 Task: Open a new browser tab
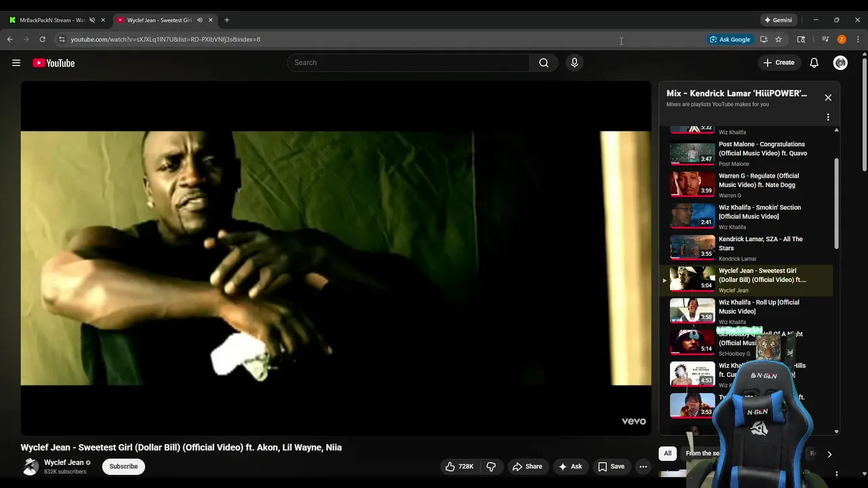[x=226, y=20]
